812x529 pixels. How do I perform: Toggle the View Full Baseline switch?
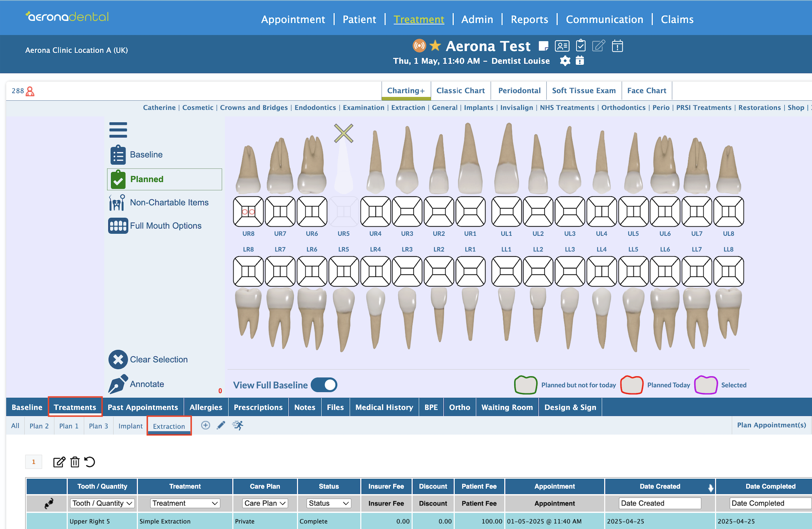click(x=324, y=385)
